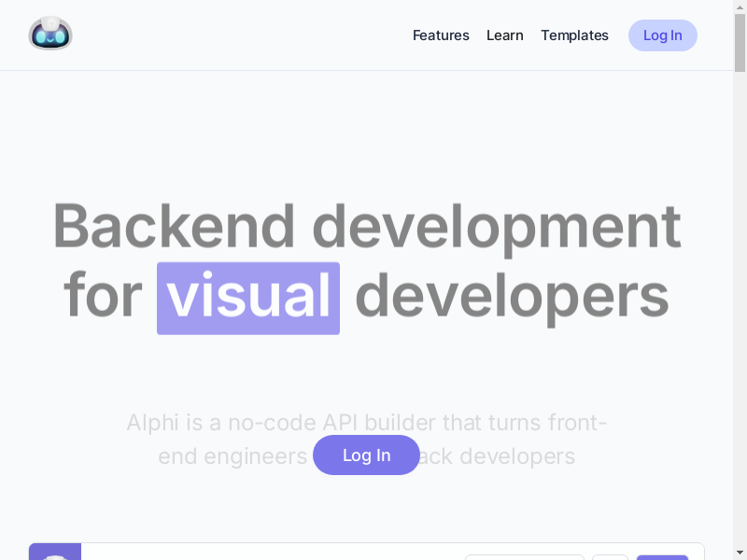Click the "Backend development" headline text
This screenshot has width=747, height=560.
coord(366,226)
